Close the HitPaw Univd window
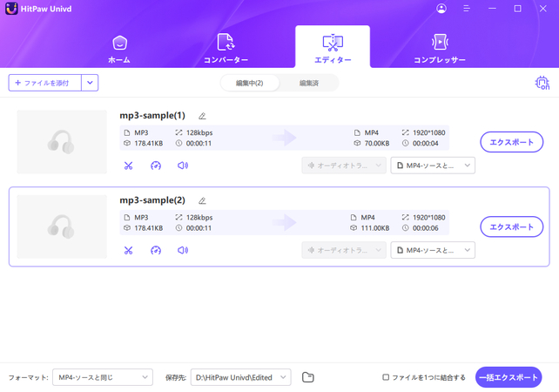Image resolution: width=559 pixels, height=392 pixels. pos(543,9)
